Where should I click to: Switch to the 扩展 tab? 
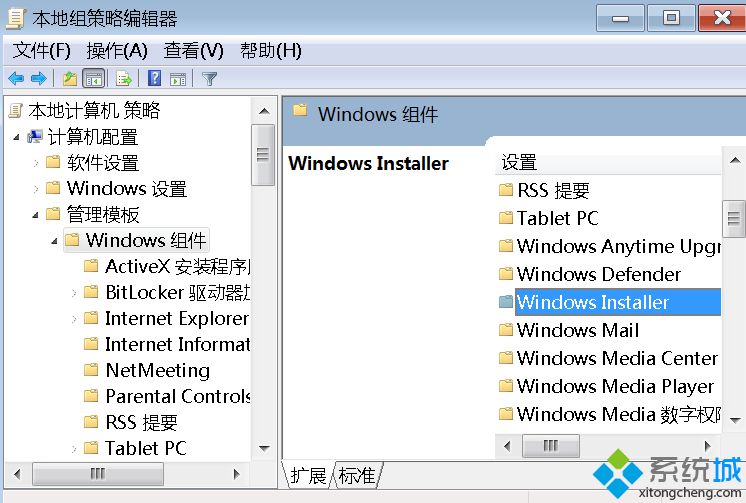(308, 475)
